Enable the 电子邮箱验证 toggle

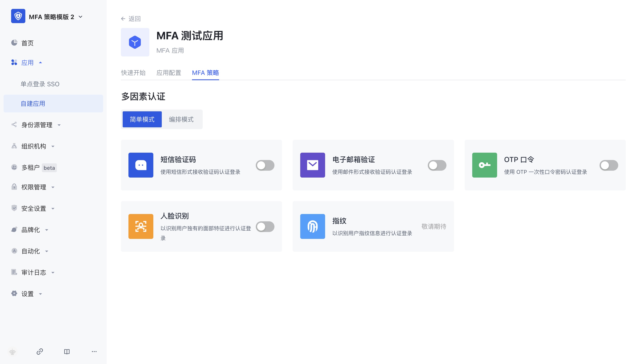(437, 165)
